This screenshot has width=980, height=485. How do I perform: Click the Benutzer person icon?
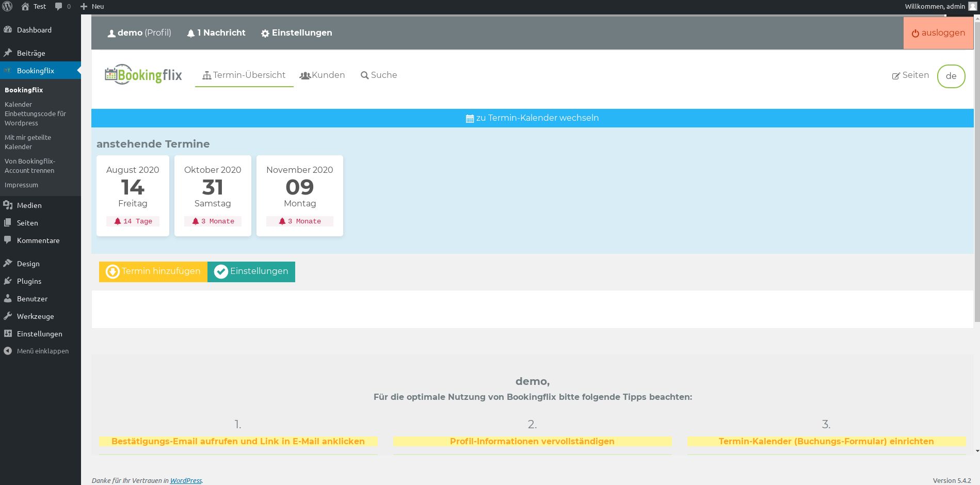click(8, 299)
